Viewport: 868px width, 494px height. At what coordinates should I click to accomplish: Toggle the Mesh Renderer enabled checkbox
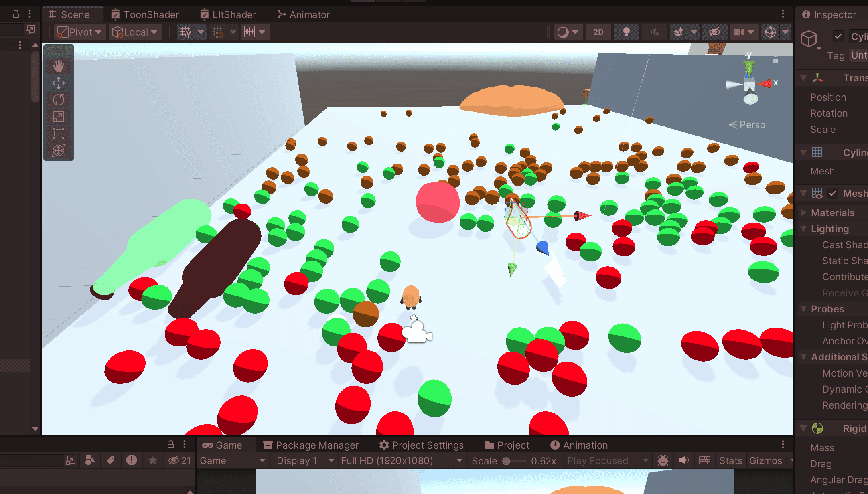833,193
